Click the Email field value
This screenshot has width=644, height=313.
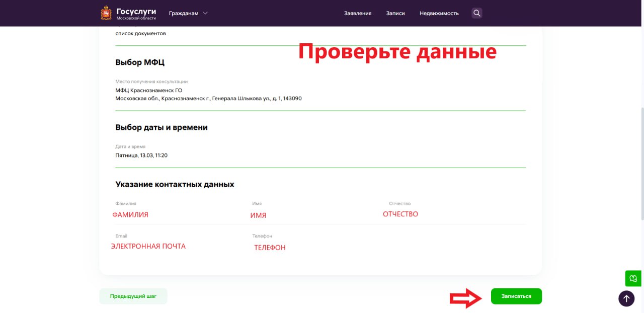click(148, 246)
